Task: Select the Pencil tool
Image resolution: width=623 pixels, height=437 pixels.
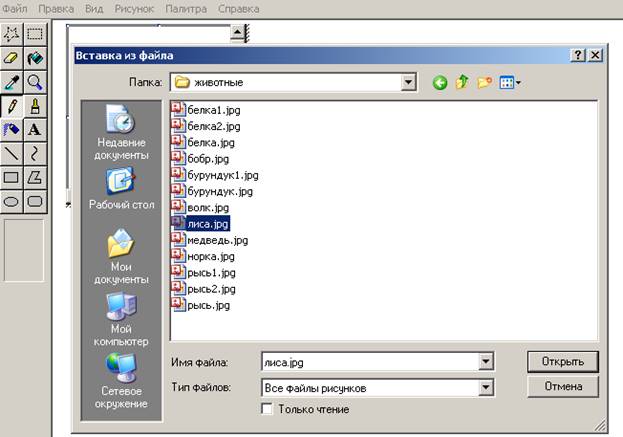Action: 12,105
